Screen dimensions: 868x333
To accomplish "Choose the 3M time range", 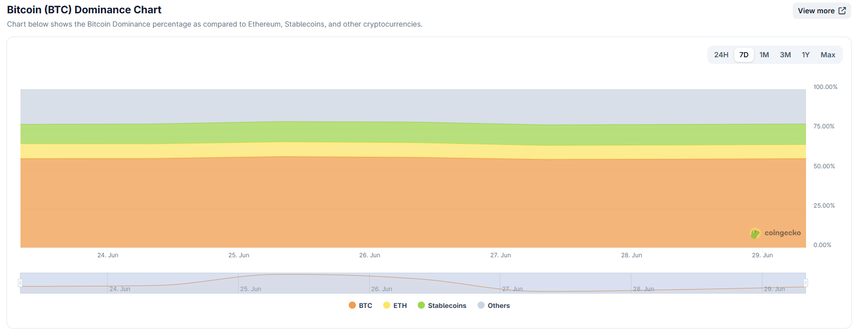I will click(785, 55).
